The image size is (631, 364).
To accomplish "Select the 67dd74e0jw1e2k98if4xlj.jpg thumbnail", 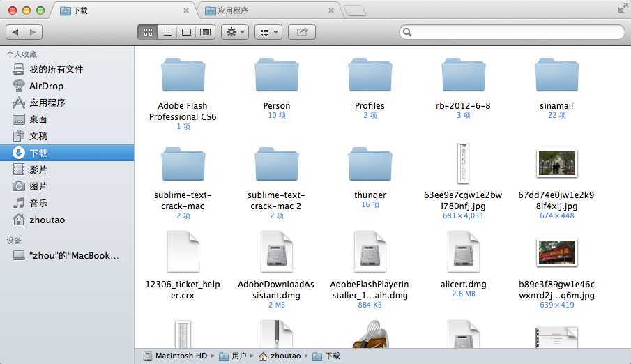I will coord(557,163).
